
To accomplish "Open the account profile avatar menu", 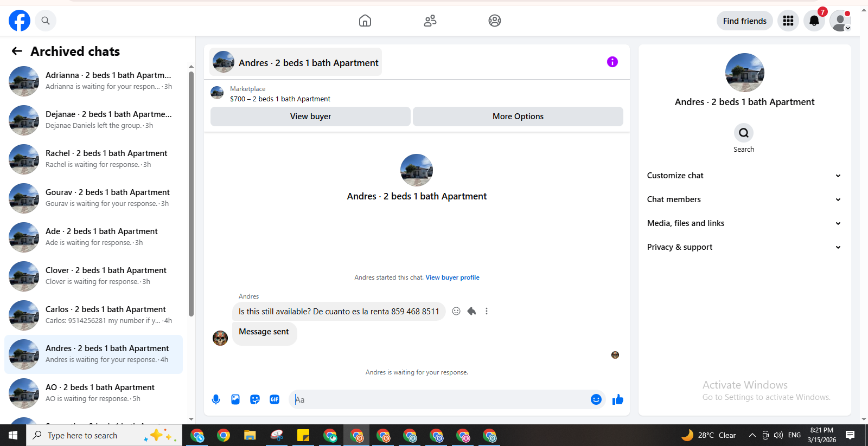I will [x=840, y=21].
